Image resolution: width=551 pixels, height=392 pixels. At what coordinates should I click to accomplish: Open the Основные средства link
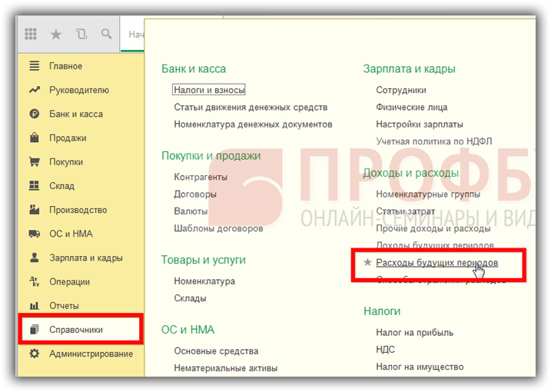click(216, 351)
